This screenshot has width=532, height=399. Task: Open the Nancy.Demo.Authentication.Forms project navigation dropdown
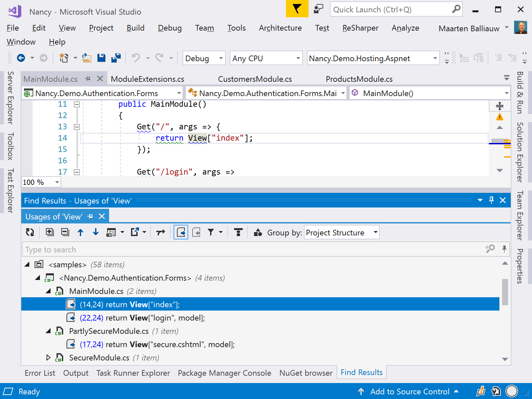coord(102,93)
